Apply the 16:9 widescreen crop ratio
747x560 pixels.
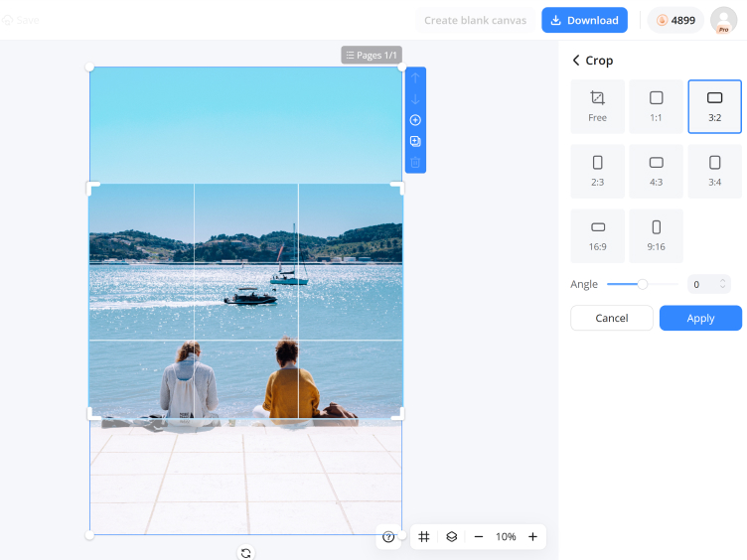(x=597, y=235)
